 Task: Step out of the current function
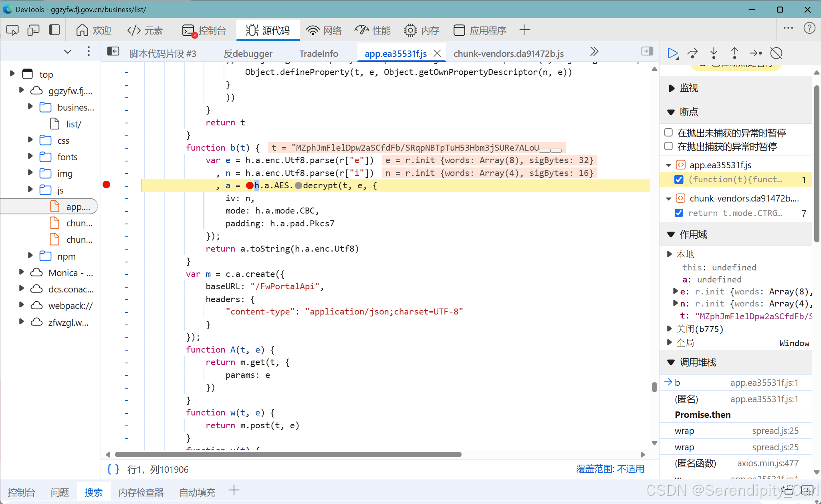(x=734, y=53)
